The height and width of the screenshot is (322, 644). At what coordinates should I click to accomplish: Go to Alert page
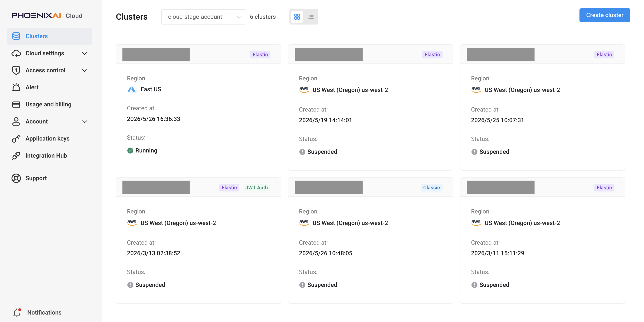(x=49, y=87)
